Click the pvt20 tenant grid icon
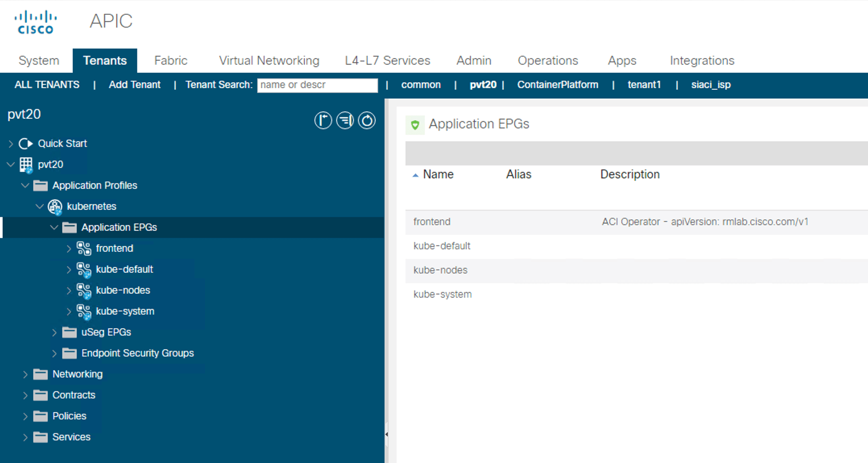This screenshot has height=463, width=868. tap(25, 164)
